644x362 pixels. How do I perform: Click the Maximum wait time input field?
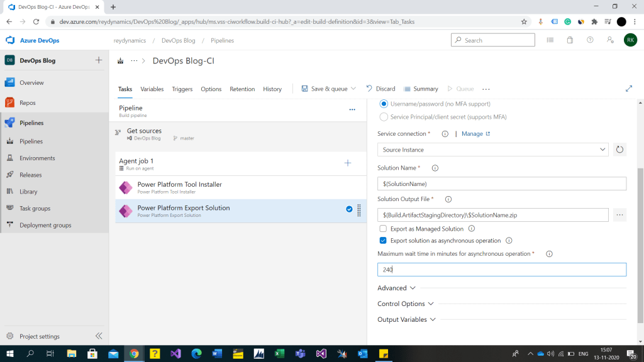pyautogui.click(x=501, y=270)
